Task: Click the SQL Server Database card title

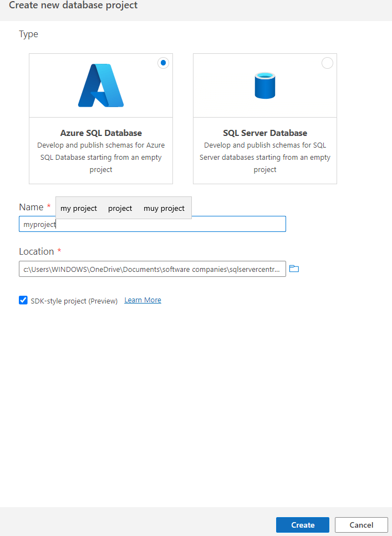Action: pos(265,133)
